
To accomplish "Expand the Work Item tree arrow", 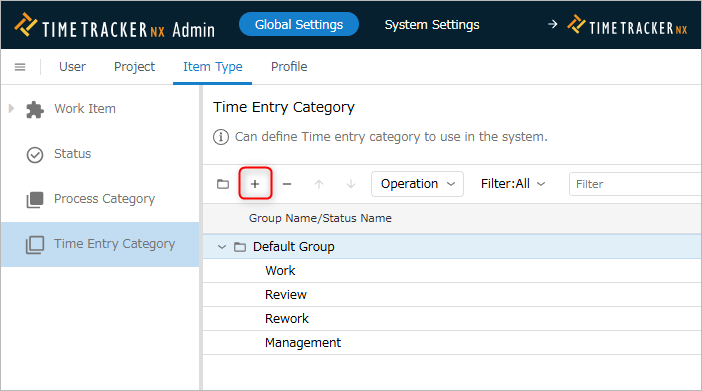I will point(12,108).
